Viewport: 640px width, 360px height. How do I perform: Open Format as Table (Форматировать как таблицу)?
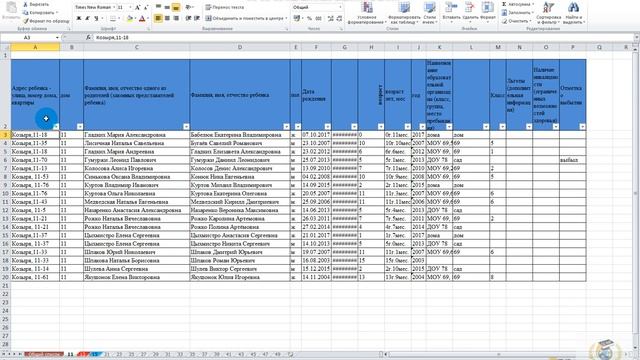(x=404, y=13)
